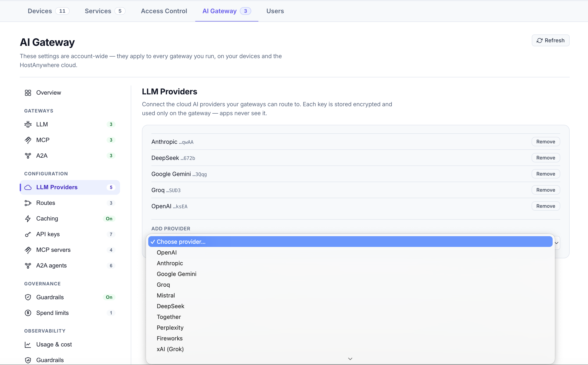Select the AI Gateway tab

click(227, 11)
